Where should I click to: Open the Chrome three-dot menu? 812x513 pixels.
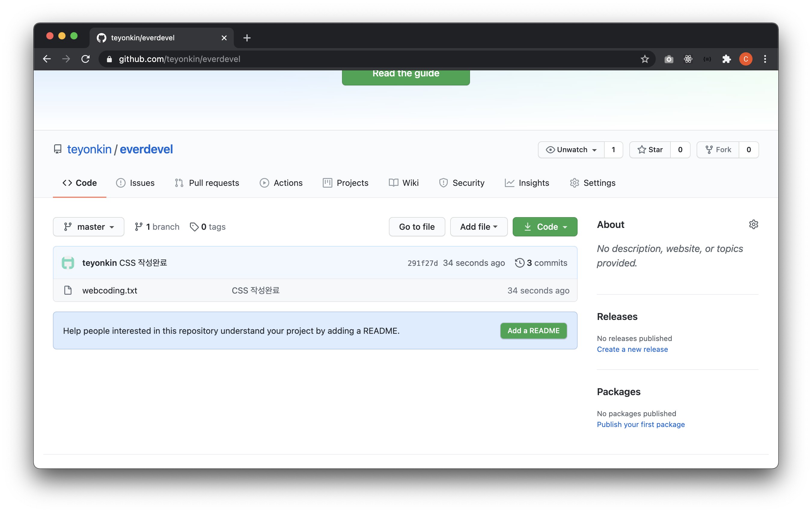765,59
